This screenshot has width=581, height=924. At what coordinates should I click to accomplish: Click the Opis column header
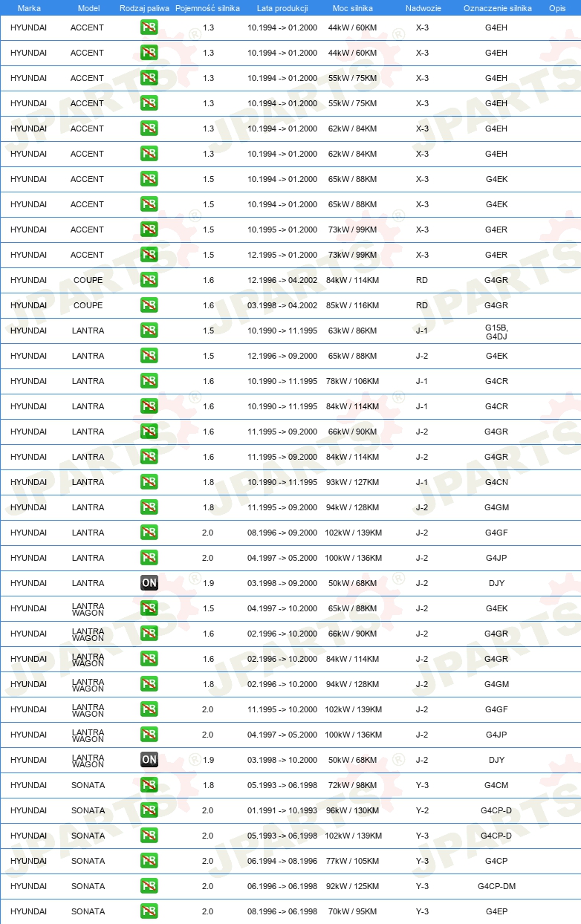click(x=556, y=8)
